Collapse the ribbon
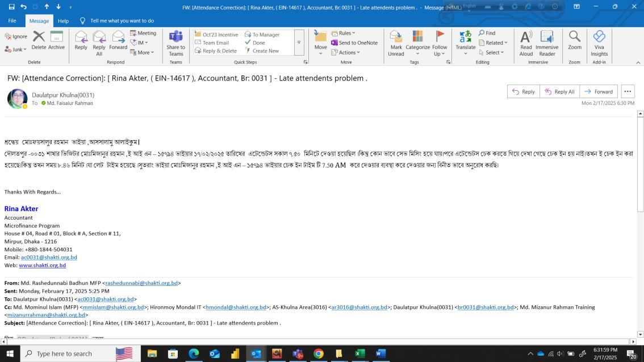 (x=638, y=62)
